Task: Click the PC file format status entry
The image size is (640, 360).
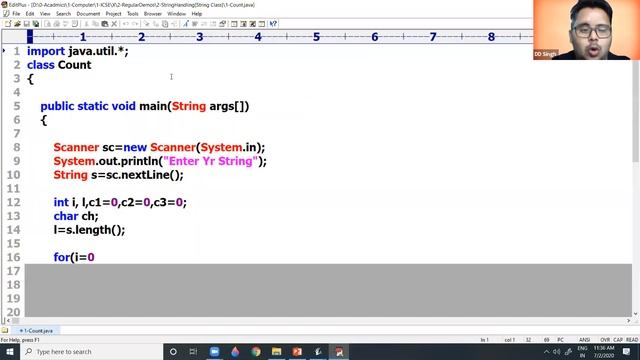Action: (560, 340)
